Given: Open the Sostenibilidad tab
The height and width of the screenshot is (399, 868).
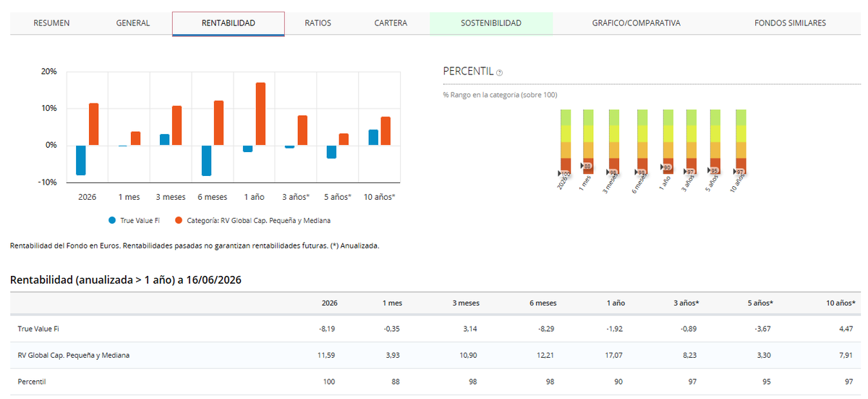Looking at the screenshot, I should tap(491, 23).
